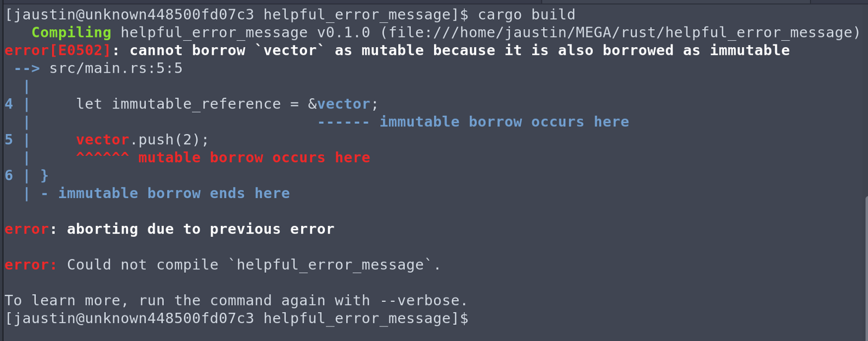Click the cargo build command text
Screen dimensions: 868x341
tap(526, 15)
